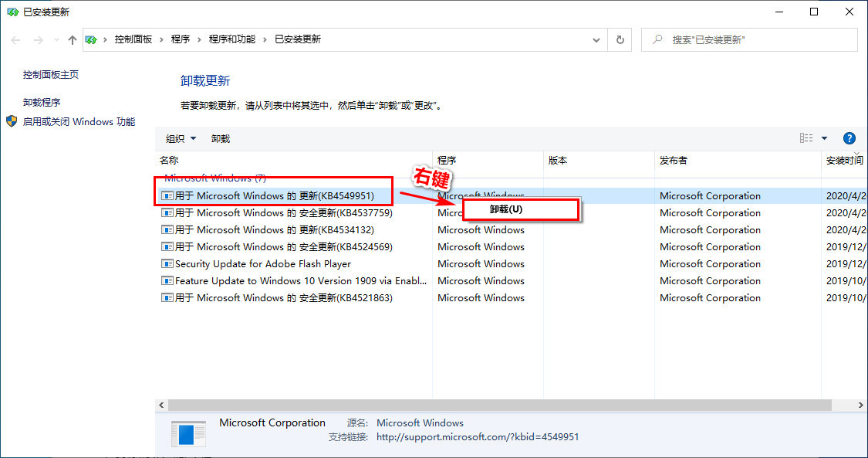Viewport: 868px width, 458px height.
Task: Maximize the 已安装更新 window
Action: click(x=814, y=12)
